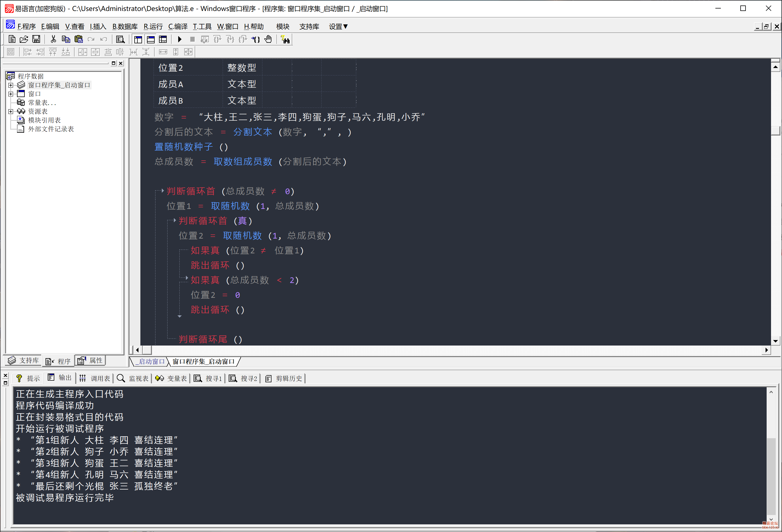
Task: Click the output panel scroll up arrow
Action: tap(771, 392)
